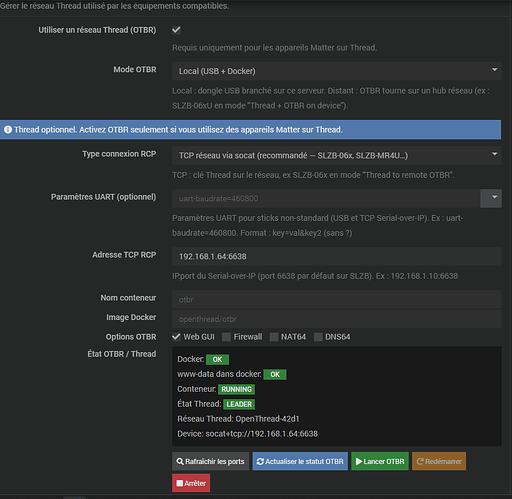Click into the Paramètres UART text field
Viewport: 512px width, 499px height.
pos(326,198)
